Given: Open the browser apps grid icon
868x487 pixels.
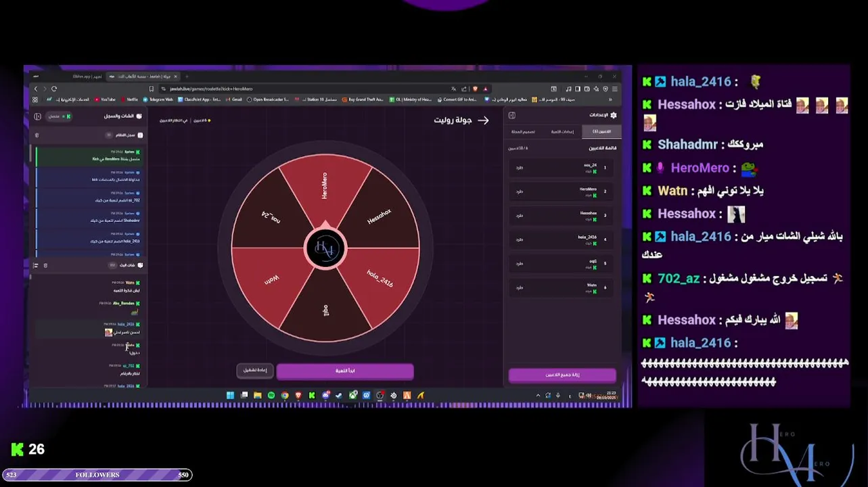Looking at the screenshot, I should [x=35, y=99].
